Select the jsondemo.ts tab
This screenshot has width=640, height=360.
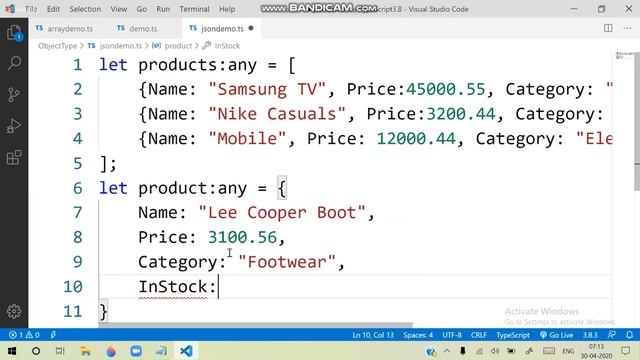click(x=222, y=29)
